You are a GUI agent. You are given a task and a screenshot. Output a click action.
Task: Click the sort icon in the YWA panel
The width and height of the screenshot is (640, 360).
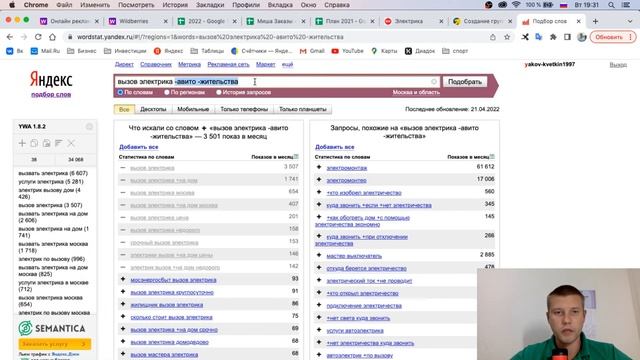coord(59,143)
